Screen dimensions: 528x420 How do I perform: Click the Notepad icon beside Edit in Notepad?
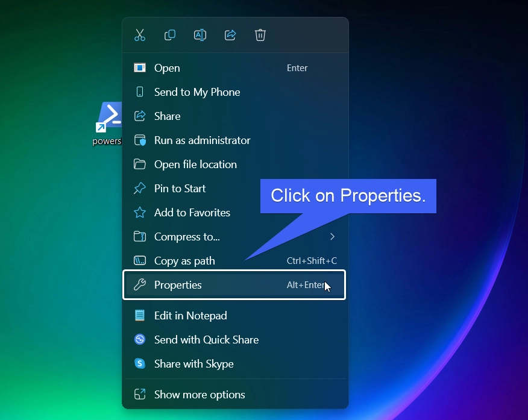pos(140,315)
